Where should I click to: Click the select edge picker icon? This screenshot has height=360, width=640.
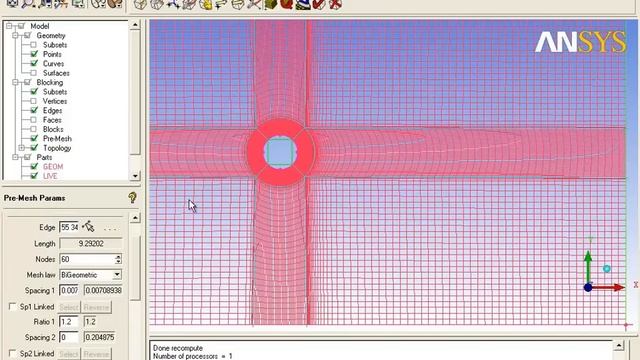(x=88, y=227)
